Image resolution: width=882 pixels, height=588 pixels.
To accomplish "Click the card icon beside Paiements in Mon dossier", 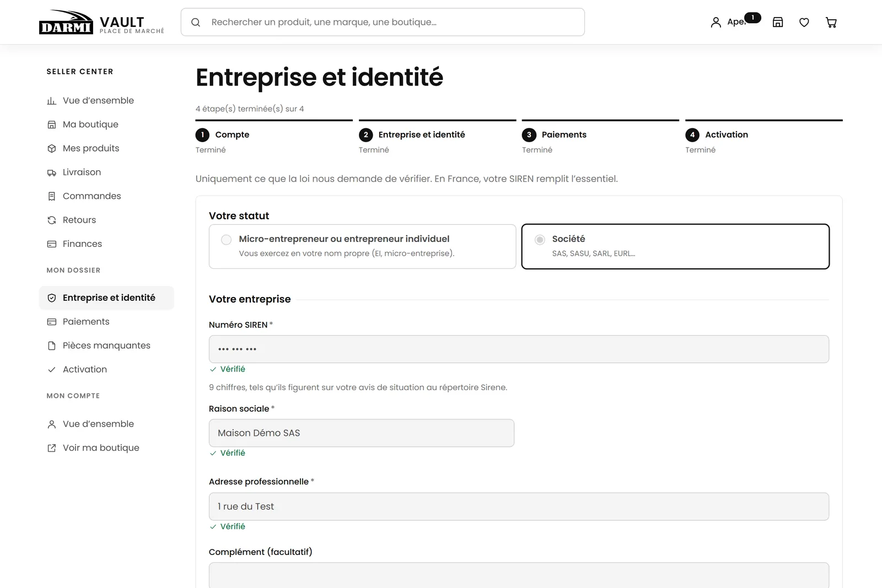I will [x=52, y=322].
